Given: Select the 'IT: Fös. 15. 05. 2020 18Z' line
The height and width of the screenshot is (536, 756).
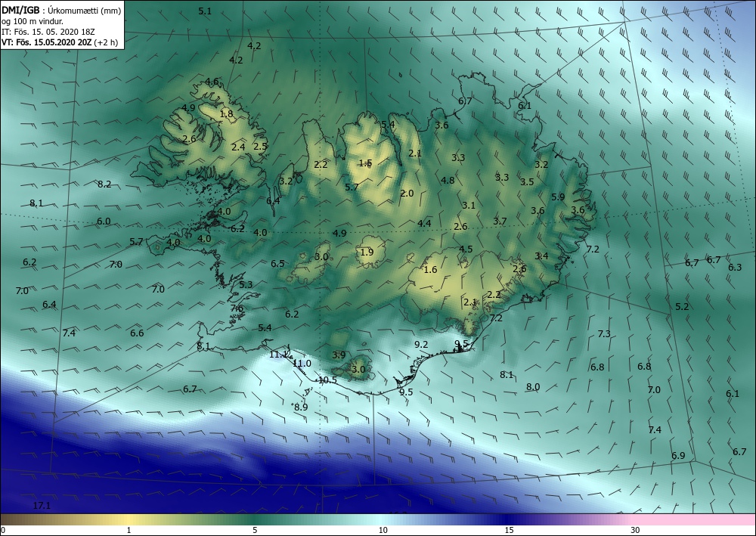Looking at the screenshot, I should coord(48,32).
